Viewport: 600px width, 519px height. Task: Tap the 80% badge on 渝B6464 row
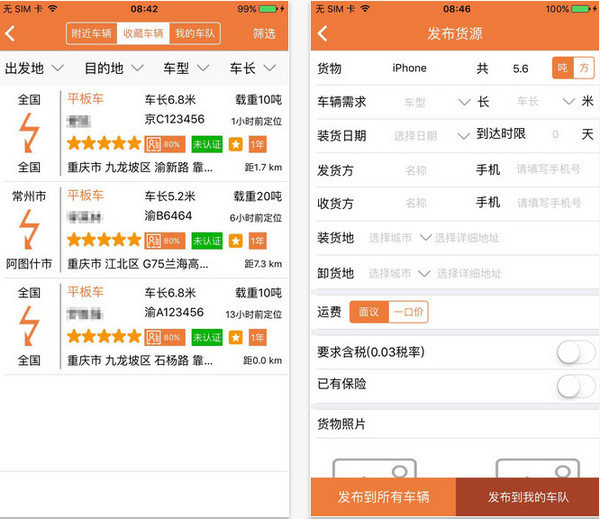point(165,241)
